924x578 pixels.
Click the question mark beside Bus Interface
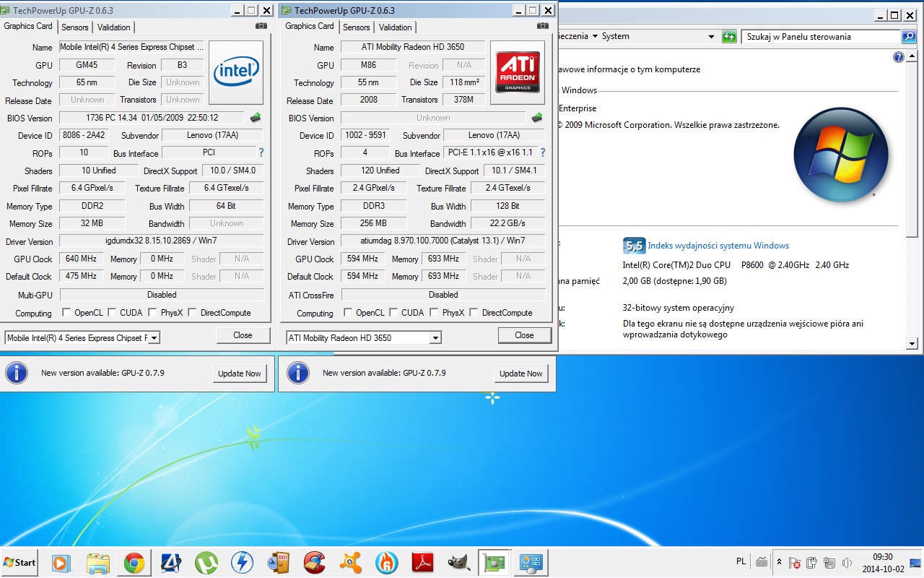pos(543,152)
